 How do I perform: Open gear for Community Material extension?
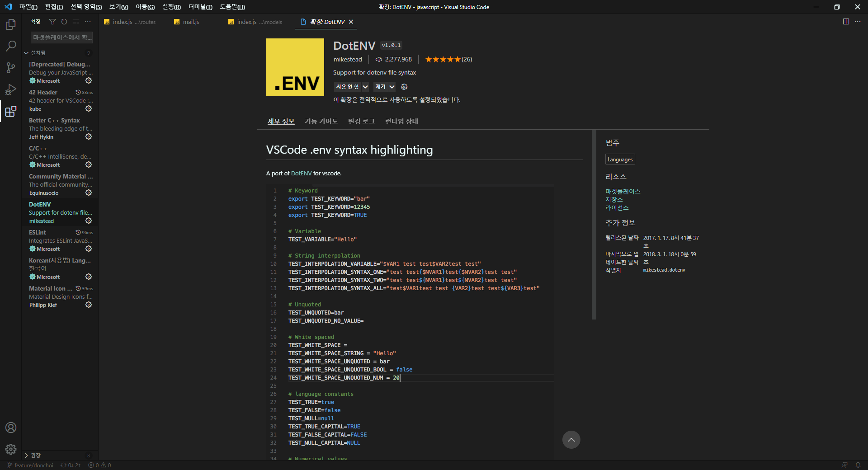click(x=89, y=193)
